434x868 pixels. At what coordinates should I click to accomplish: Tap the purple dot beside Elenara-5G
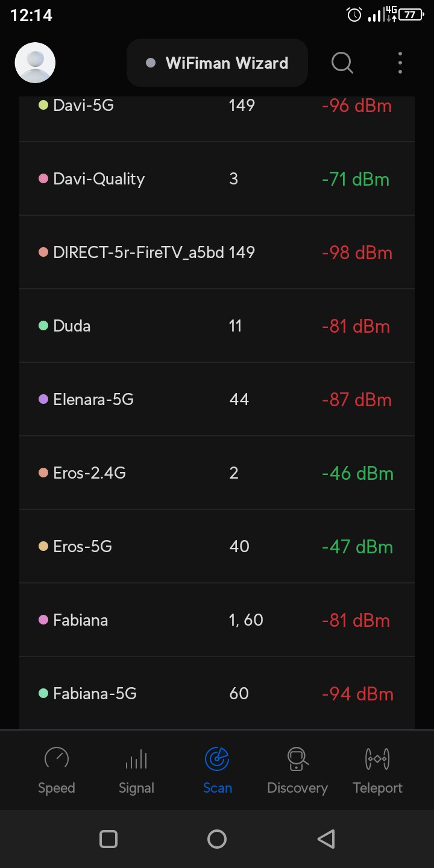(x=43, y=399)
